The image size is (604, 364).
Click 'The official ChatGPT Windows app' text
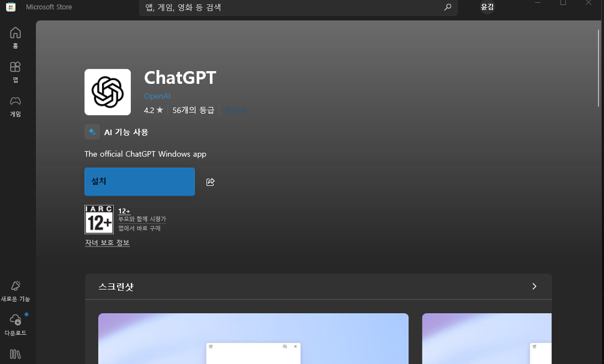coord(145,154)
